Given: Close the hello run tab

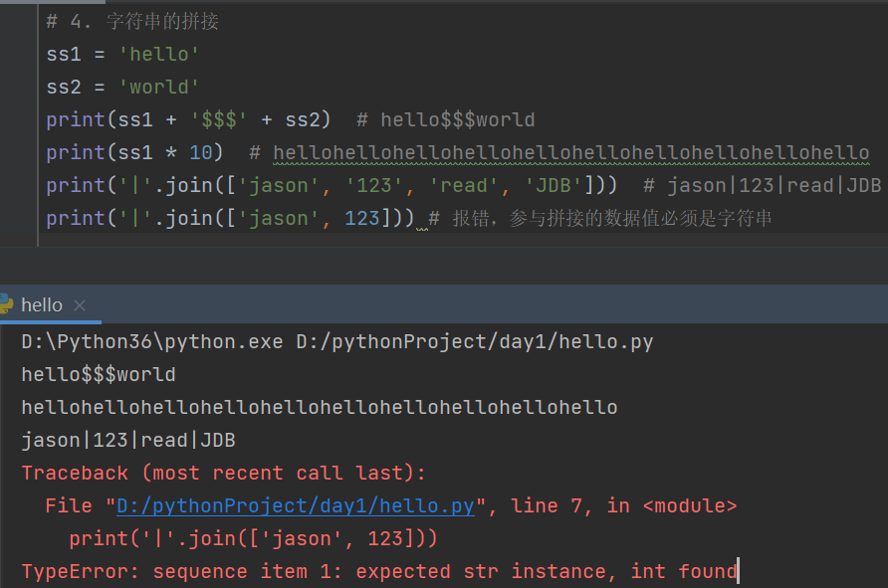Looking at the screenshot, I should [x=80, y=305].
